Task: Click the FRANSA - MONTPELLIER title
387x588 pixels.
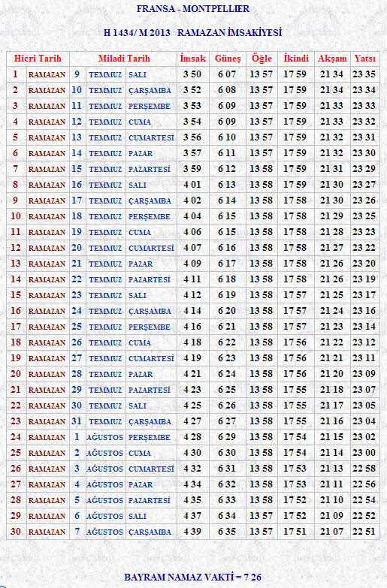Action: 193,8
